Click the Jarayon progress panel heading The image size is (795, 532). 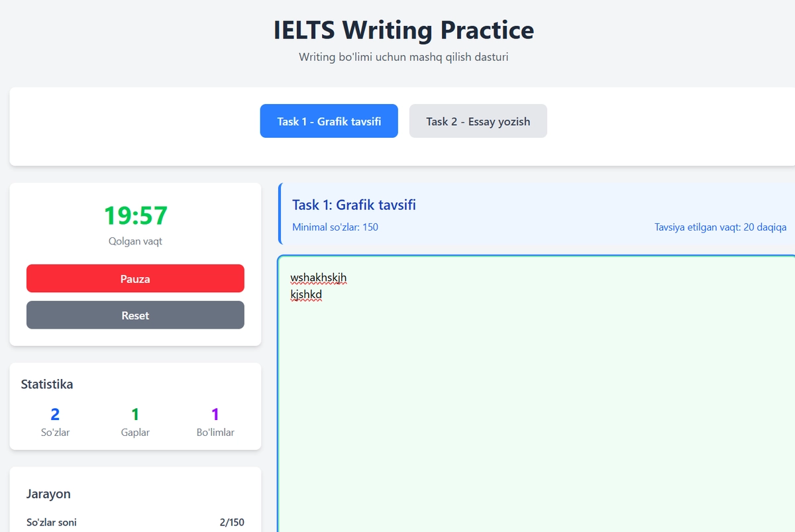coord(48,494)
